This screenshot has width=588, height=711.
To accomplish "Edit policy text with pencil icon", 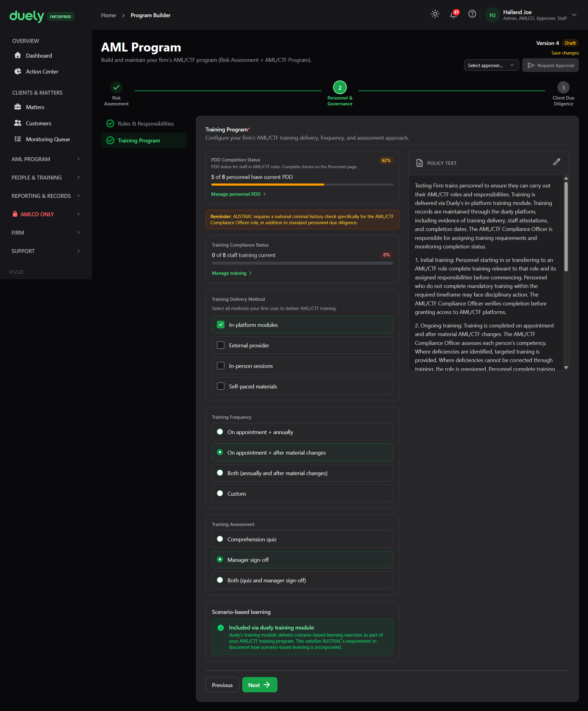I will pos(556,162).
